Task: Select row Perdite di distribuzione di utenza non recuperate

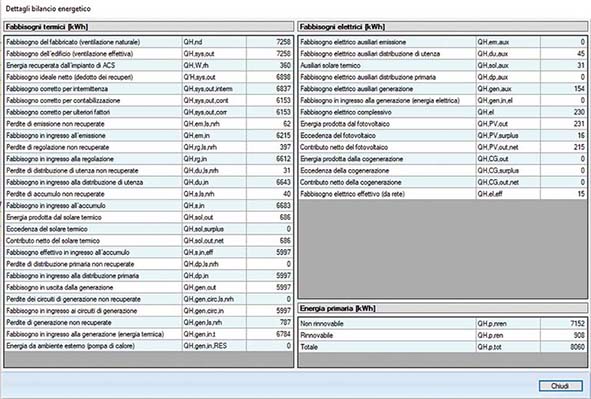Action: pos(149,170)
